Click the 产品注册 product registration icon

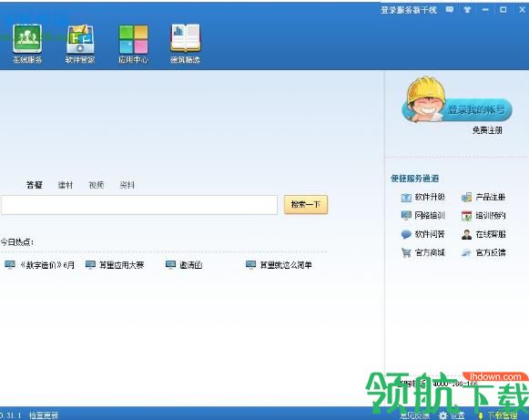pos(466,197)
